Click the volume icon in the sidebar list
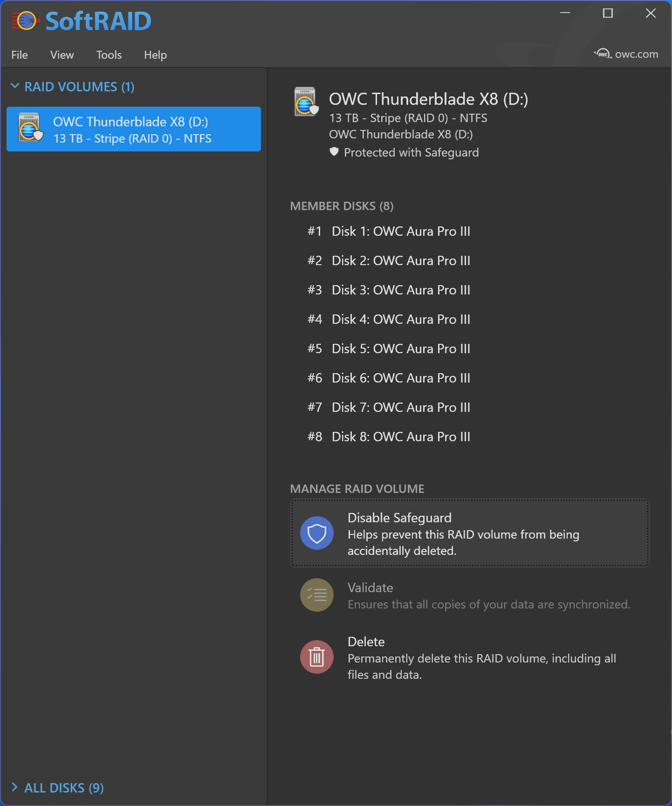Screen dimensions: 672x806 [x=30, y=128]
